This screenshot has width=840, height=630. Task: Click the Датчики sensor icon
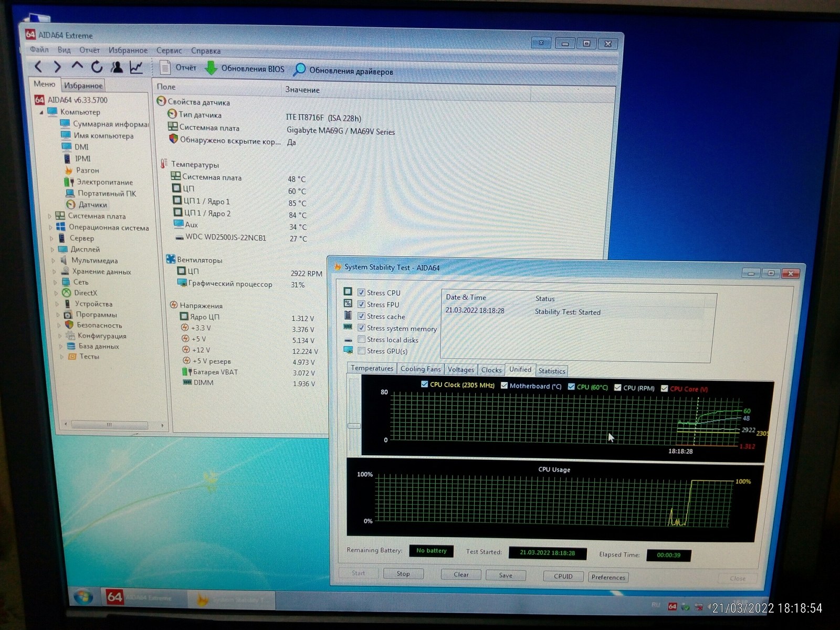point(71,204)
